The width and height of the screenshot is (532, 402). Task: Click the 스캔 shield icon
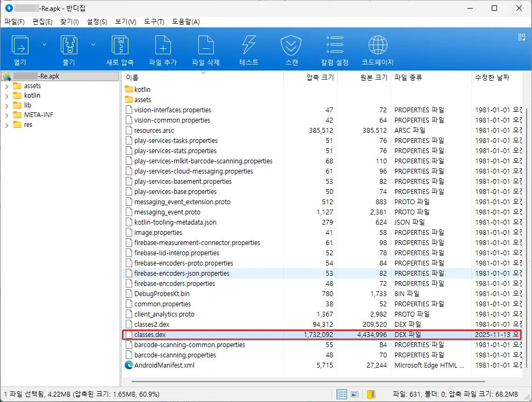(291, 46)
